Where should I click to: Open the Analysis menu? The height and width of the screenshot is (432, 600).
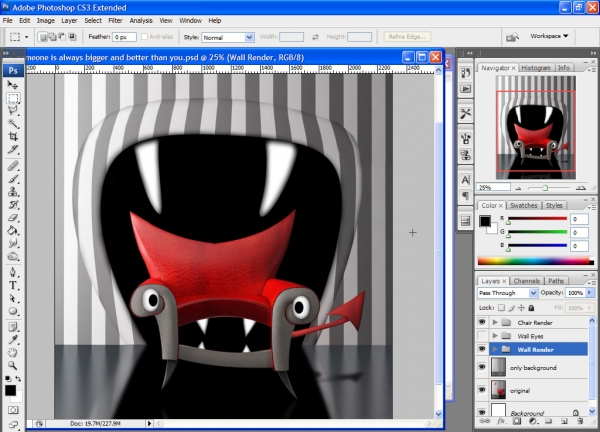(141, 21)
